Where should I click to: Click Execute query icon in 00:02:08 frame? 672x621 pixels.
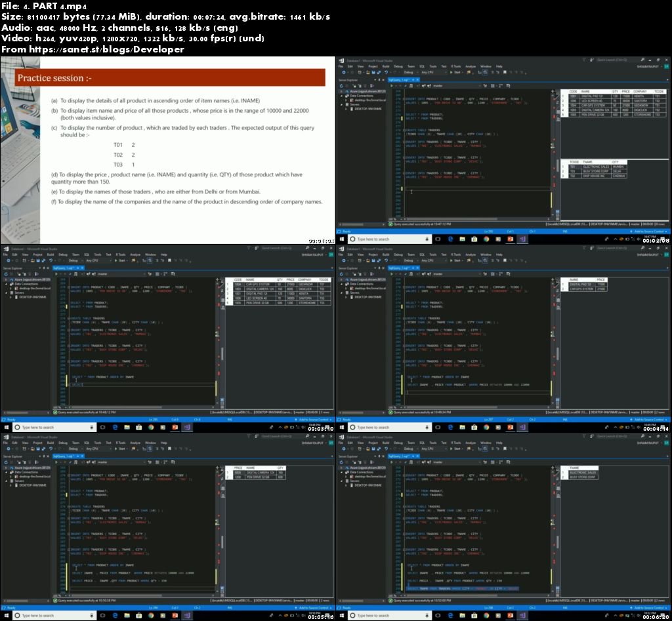pos(392,86)
